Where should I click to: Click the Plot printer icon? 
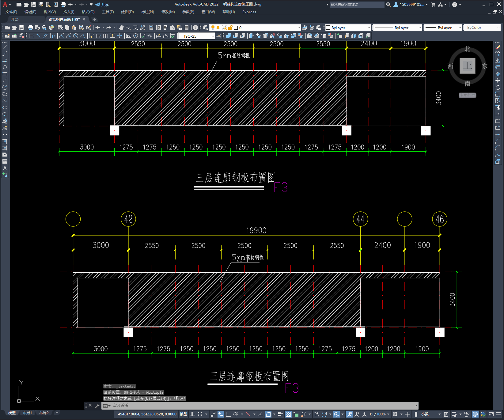[x=30, y=28]
